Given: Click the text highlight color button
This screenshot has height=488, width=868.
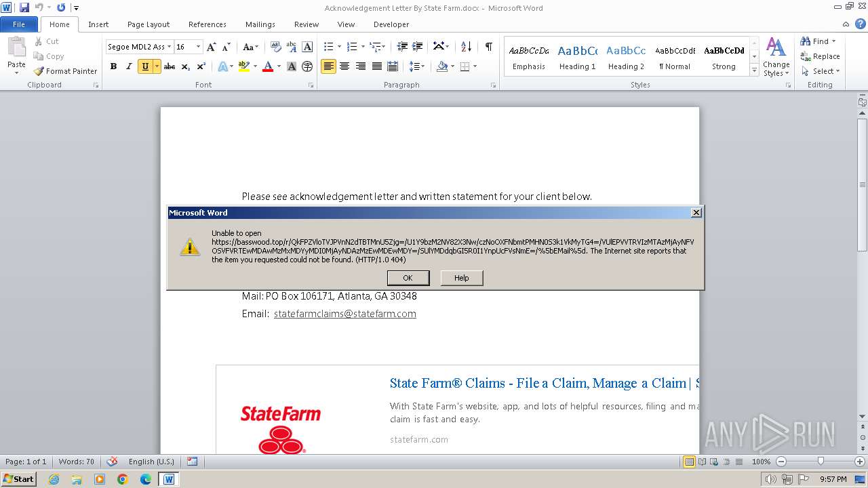Looking at the screenshot, I should point(243,66).
